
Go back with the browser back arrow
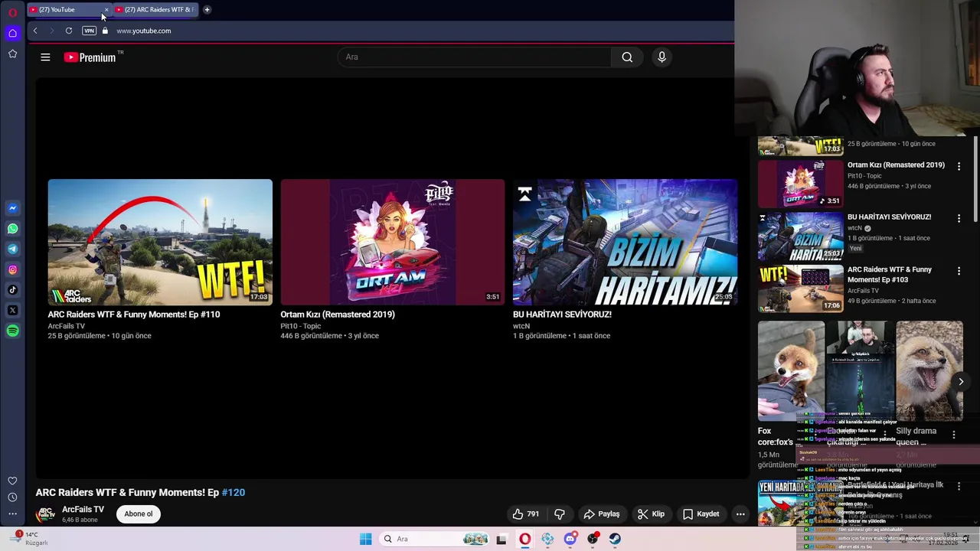pyautogui.click(x=35, y=31)
